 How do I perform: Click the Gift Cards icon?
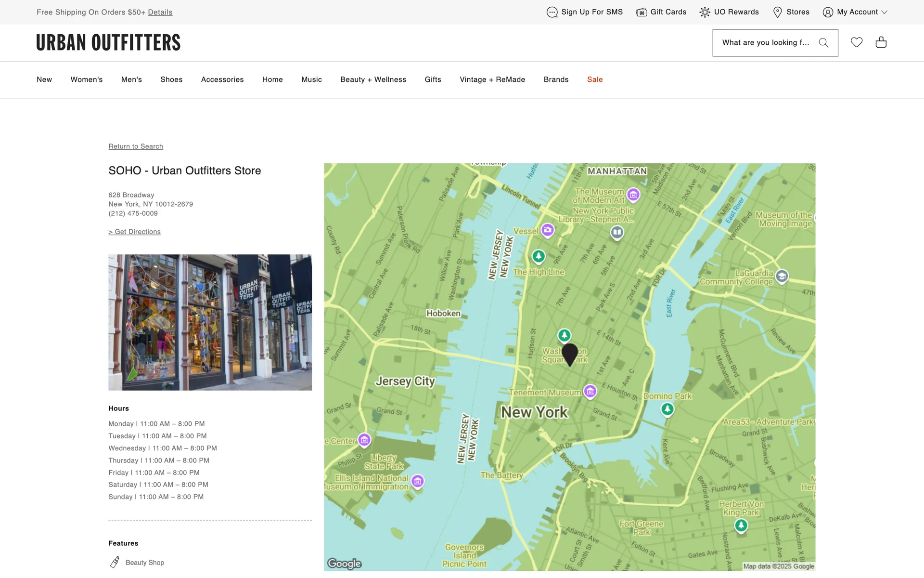(641, 12)
